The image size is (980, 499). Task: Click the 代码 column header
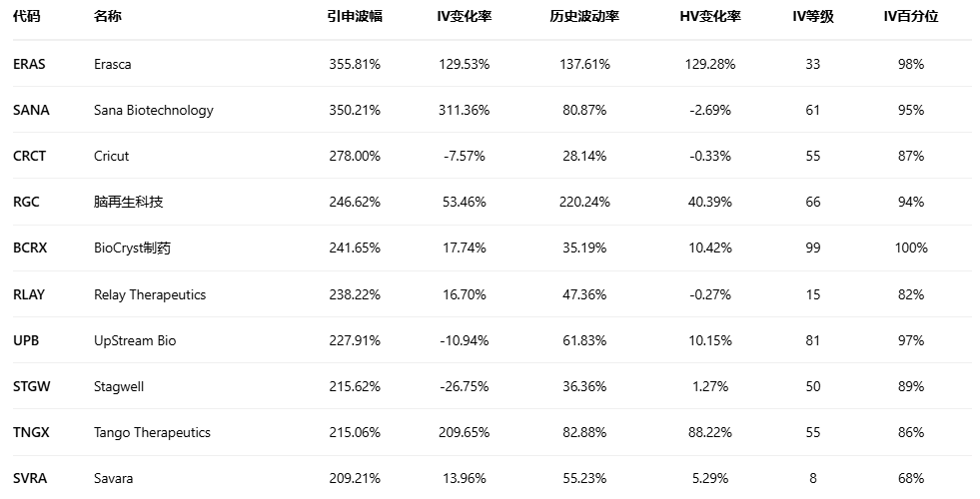pyautogui.click(x=27, y=17)
